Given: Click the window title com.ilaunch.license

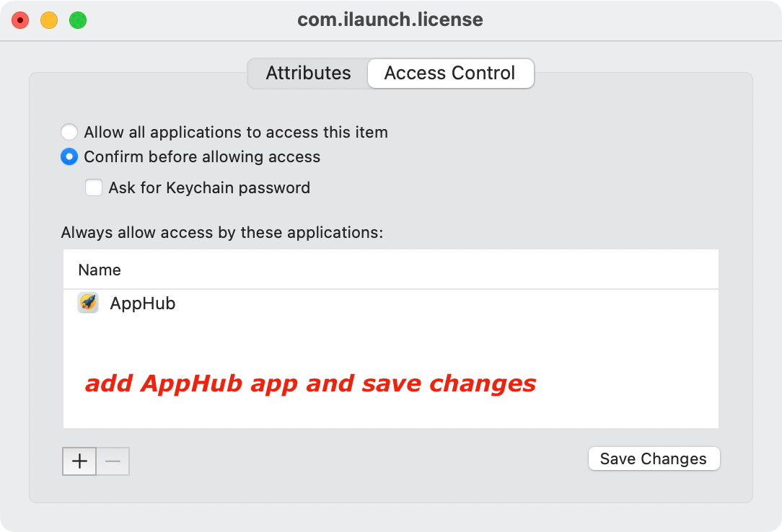Looking at the screenshot, I should pos(390,20).
